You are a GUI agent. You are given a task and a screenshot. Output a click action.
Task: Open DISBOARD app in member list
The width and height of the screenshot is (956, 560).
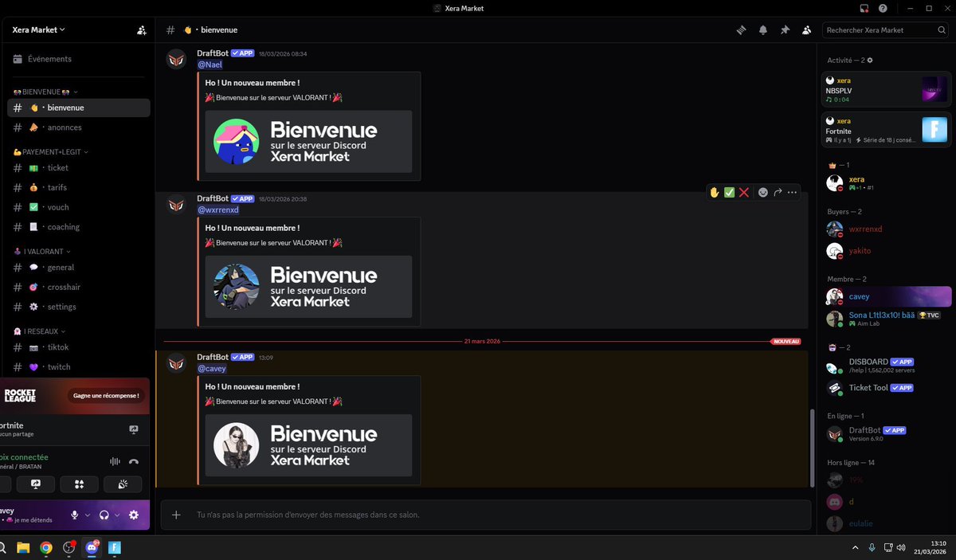click(x=886, y=366)
